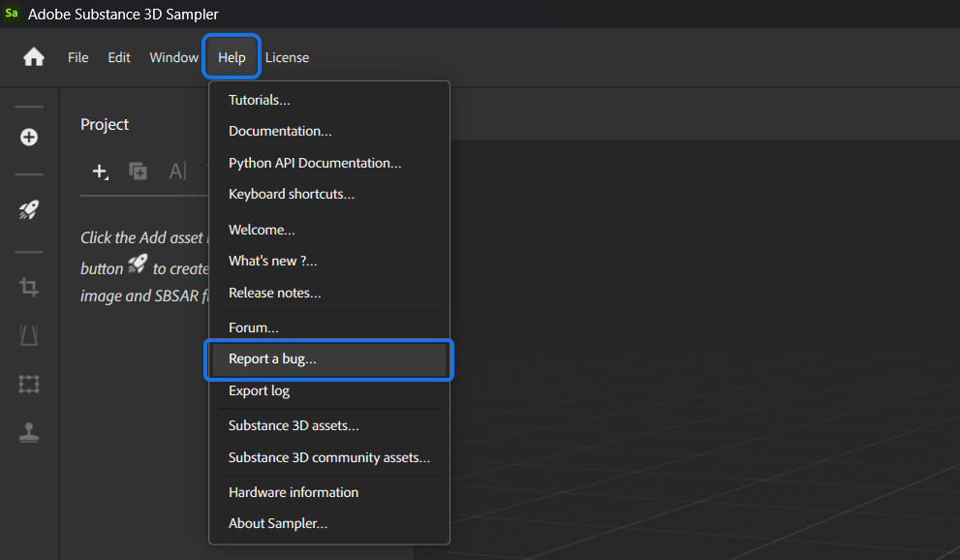This screenshot has width=960, height=560.
Task: Click the circular plus icon in left sidebar
Action: [x=29, y=137]
